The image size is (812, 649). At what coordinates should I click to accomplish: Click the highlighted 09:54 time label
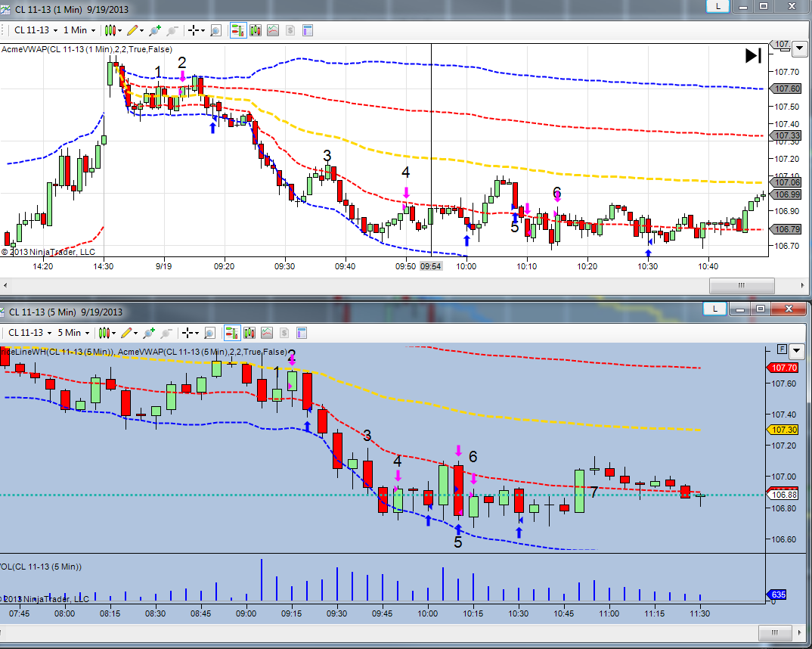coord(430,266)
